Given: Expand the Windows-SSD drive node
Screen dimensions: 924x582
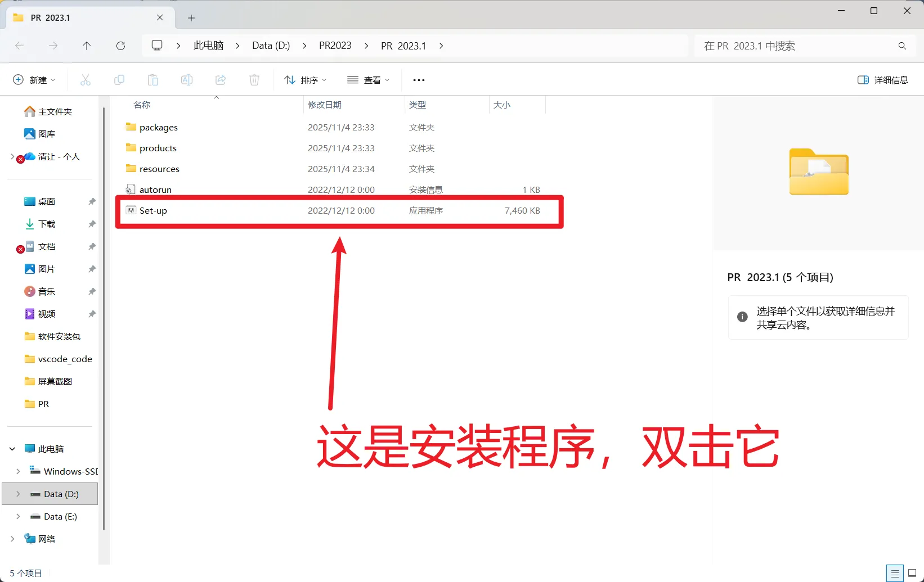Looking at the screenshot, I should point(18,471).
